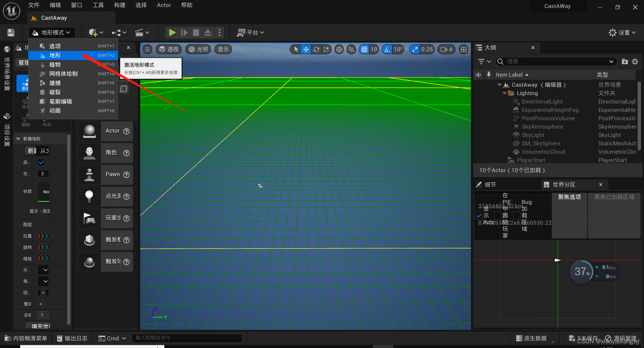
Task: Select PlayerStart in the outliner
Action: pos(531,160)
